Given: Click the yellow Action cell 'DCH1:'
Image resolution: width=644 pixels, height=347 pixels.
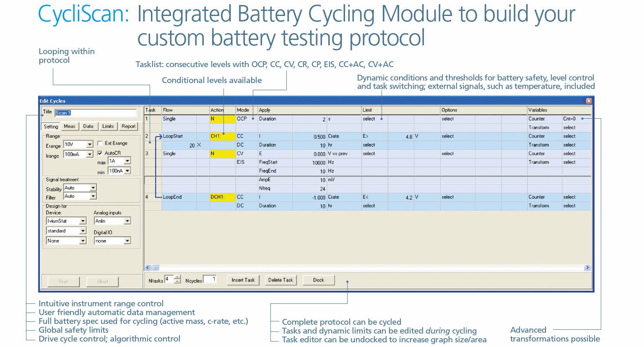Looking at the screenshot, I should click(223, 197).
